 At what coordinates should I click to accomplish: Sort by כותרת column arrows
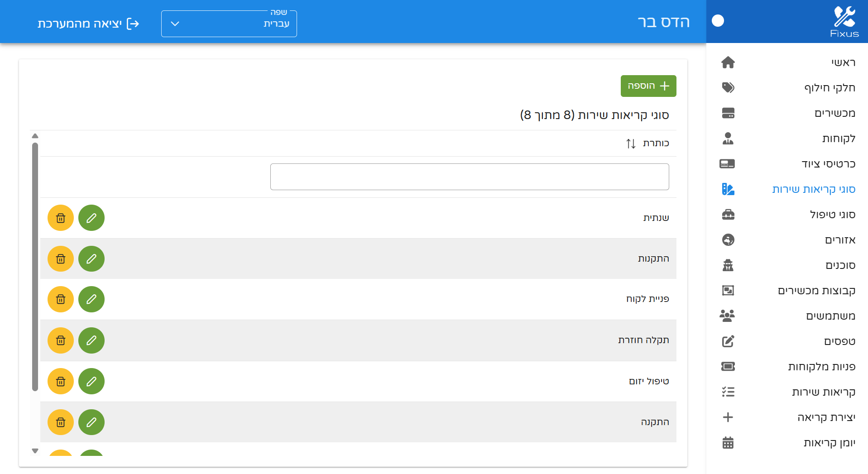pyautogui.click(x=631, y=144)
